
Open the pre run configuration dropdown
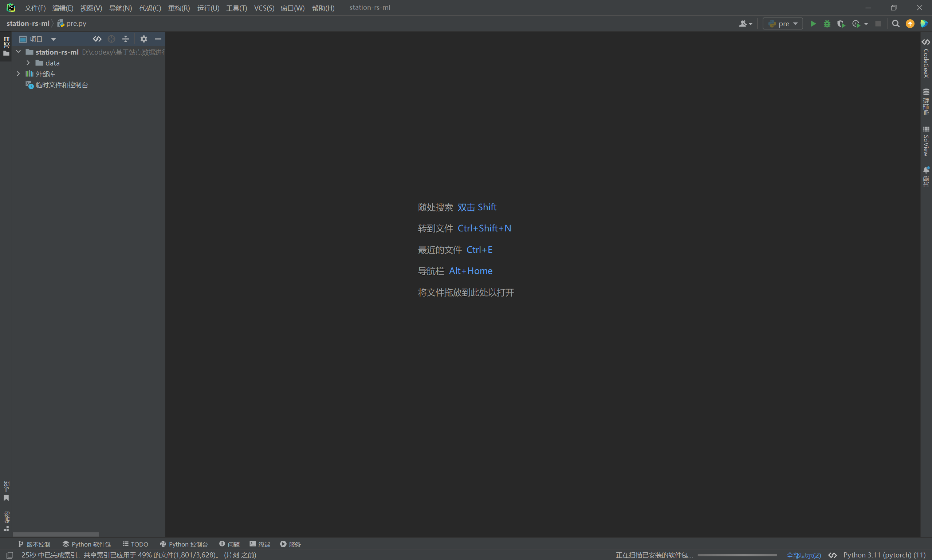[783, 24]
